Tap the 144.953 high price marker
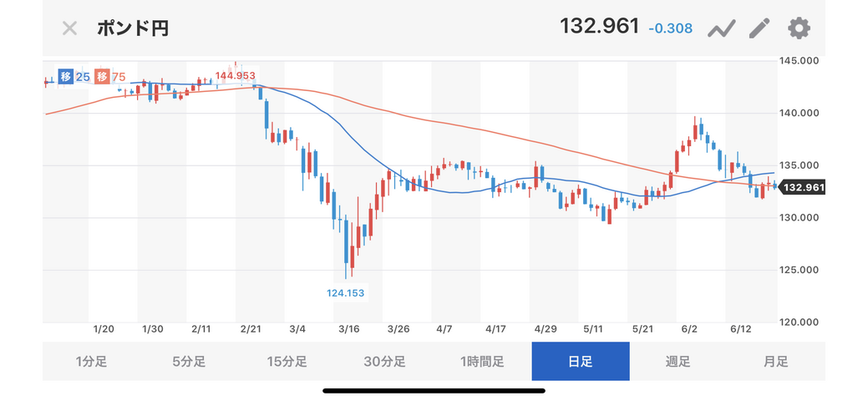Image resolution: width=868 pixels, height=401 pixels. 235,76
